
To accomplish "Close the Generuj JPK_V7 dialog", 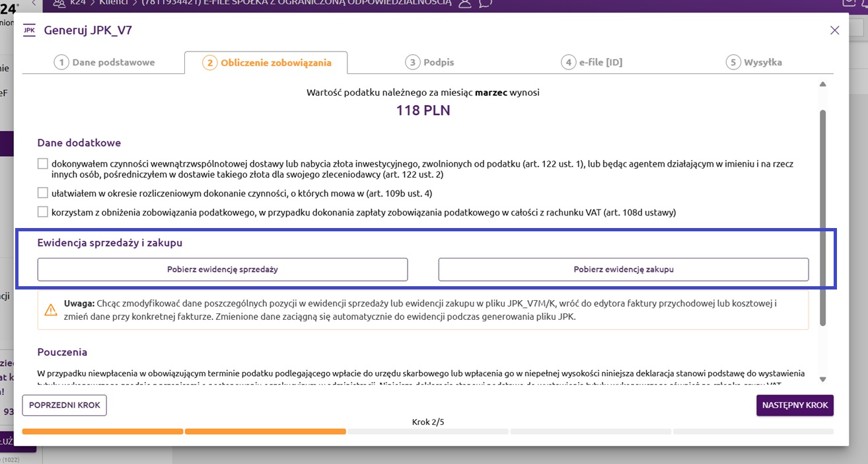I will 834,30.
